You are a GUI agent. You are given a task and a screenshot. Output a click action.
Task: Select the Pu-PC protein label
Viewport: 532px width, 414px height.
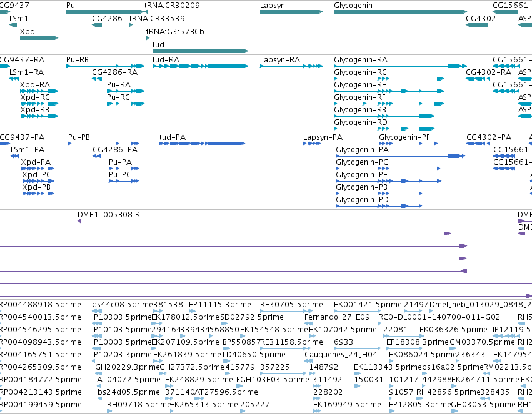pyautogui.click(x=120, y=175)
